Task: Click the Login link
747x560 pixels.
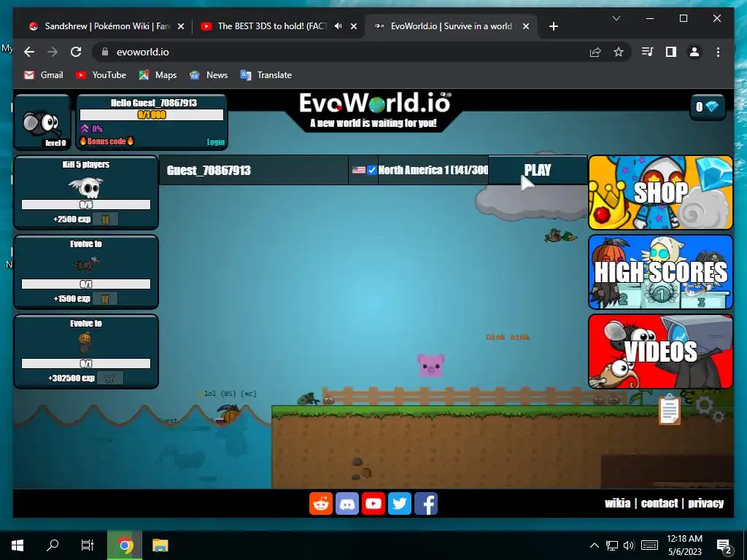Action: tap(215, 142)
